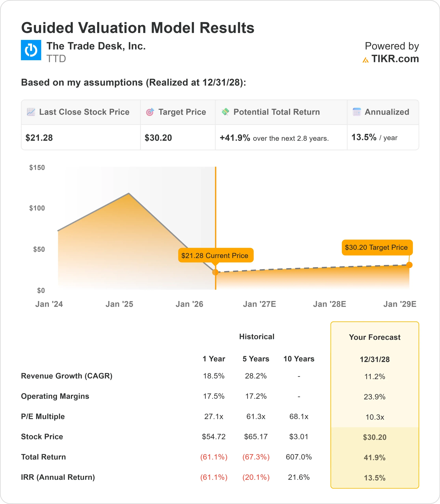Click the orange current price dot on chart
Viewport: 440px width, 504px height.
(215, 272)
